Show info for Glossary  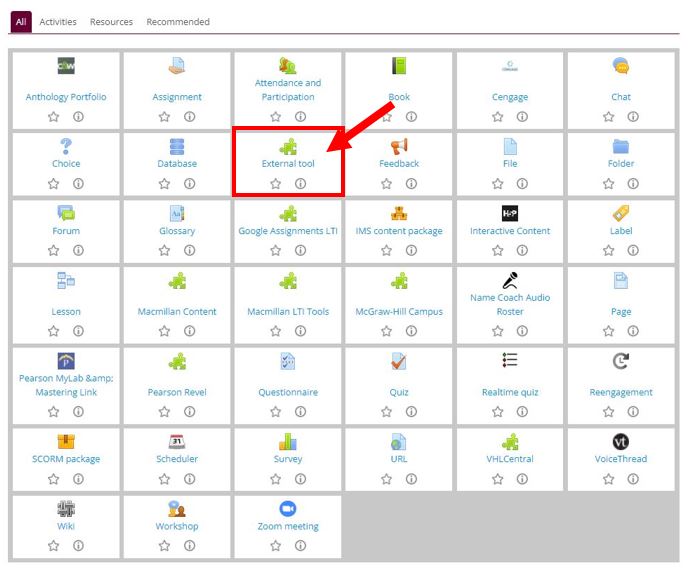point(190,250)
